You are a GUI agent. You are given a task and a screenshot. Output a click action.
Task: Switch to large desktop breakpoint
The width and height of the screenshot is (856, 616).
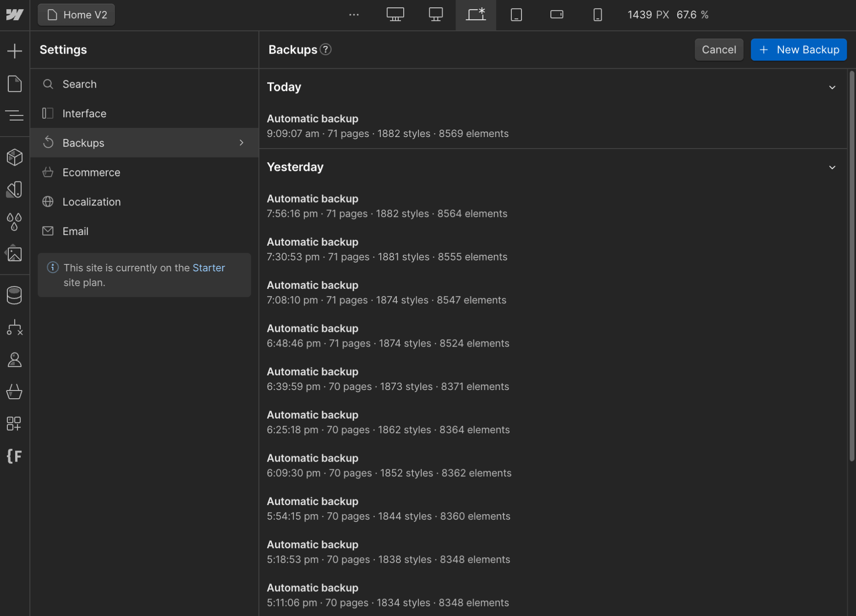click(x=395, y=15)
